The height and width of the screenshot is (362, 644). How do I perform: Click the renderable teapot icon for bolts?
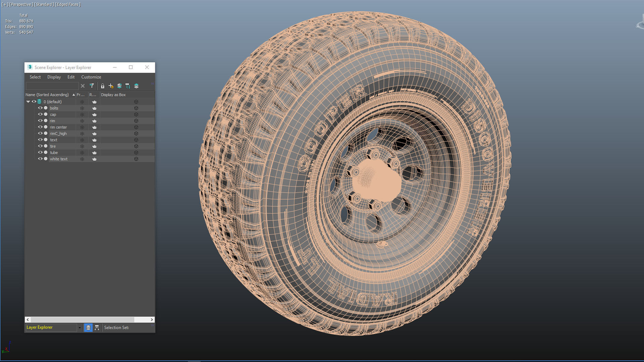[x=94, y=108]
